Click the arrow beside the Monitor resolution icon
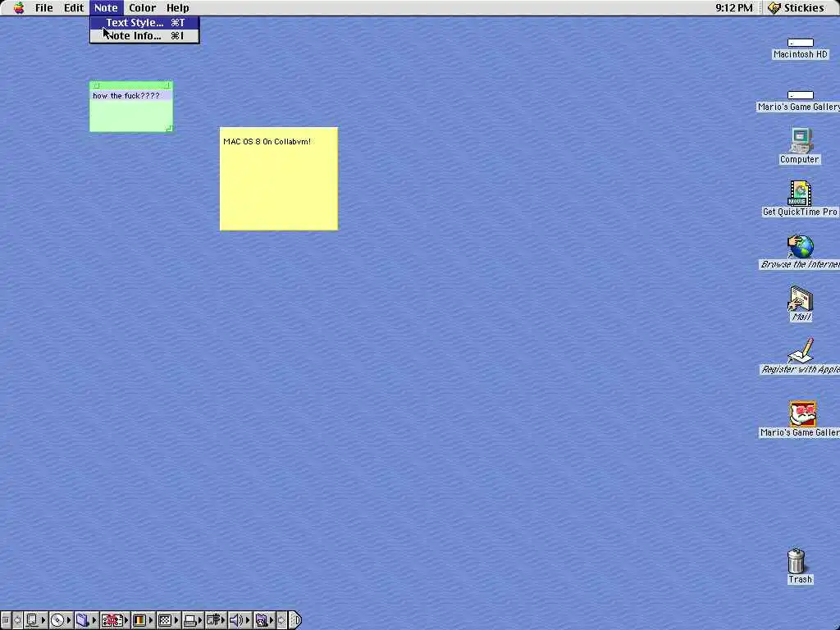This screenshot has width=840, height=630. coord(176,620)
